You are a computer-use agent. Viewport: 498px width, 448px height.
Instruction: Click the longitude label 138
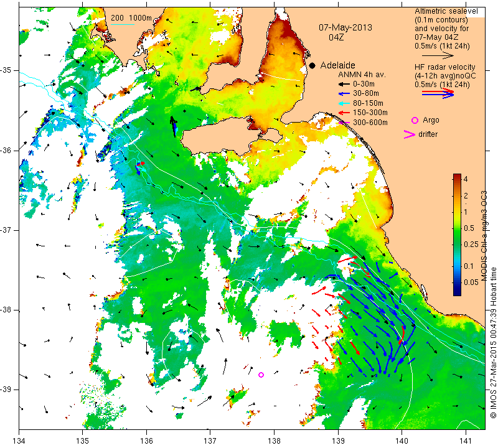(274, 441)
